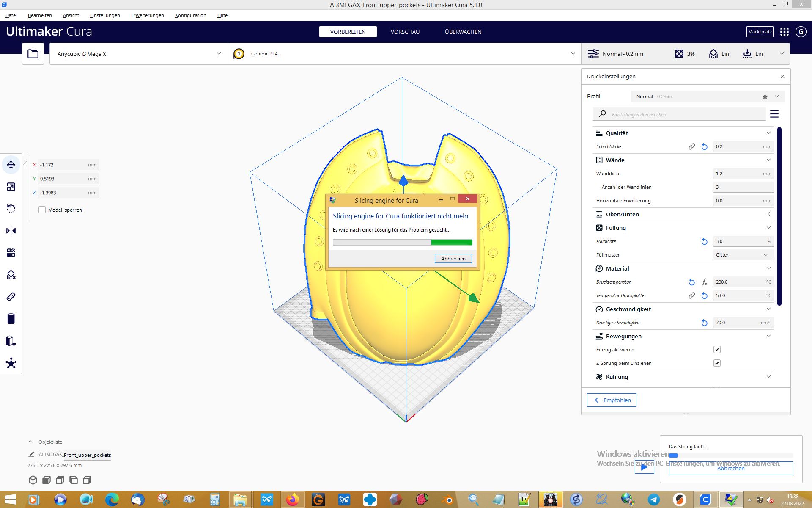Open the settings visibility hamburger menu
Screen dimensions: 812x508
pos(774,114)
